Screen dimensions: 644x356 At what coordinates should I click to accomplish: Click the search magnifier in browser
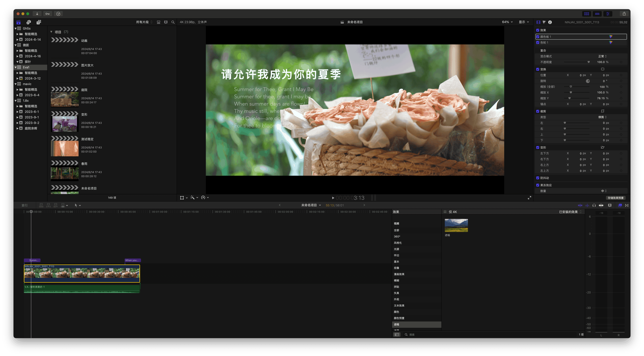point(173,22)
